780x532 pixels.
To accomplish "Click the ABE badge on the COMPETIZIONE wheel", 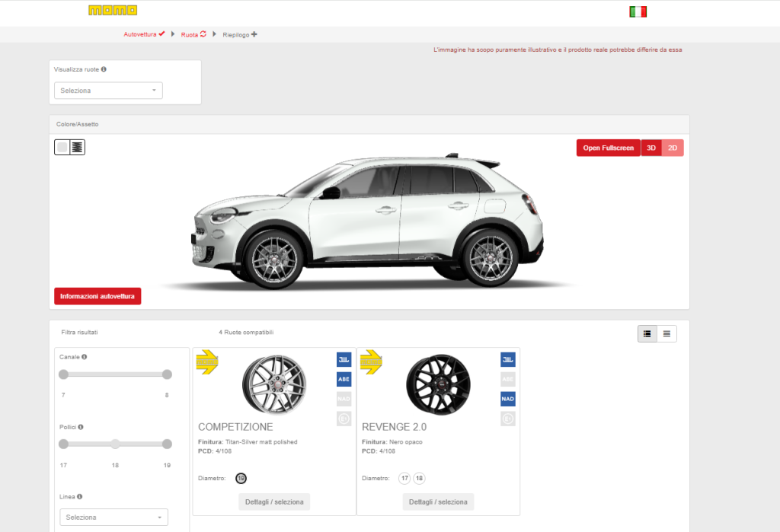I will coord(344,378).
